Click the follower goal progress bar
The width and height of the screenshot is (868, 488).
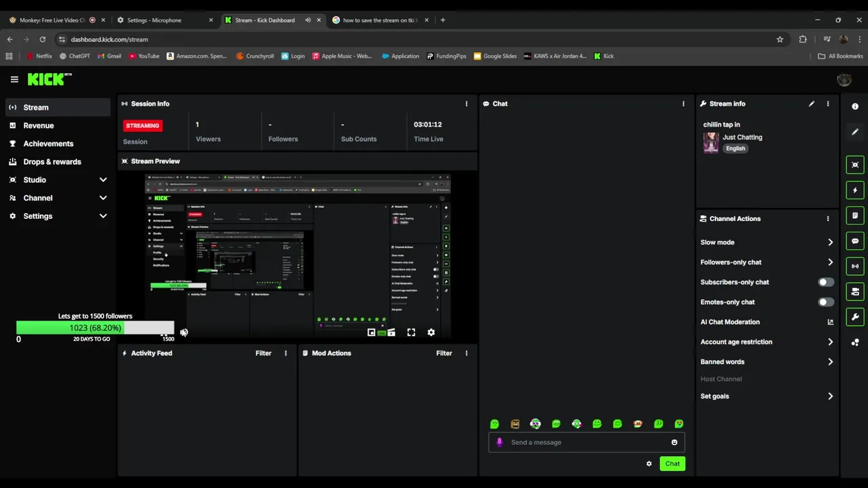[x=95, y=328]
